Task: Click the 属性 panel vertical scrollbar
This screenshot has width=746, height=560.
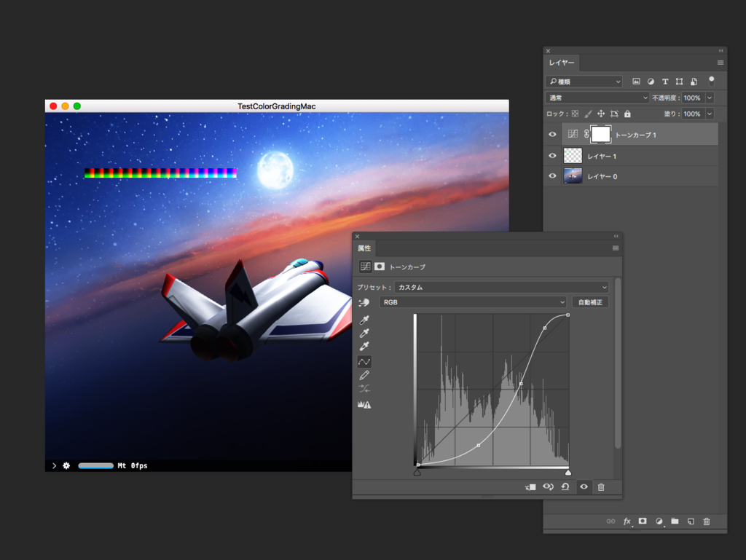Action: (x=618, y=363)
